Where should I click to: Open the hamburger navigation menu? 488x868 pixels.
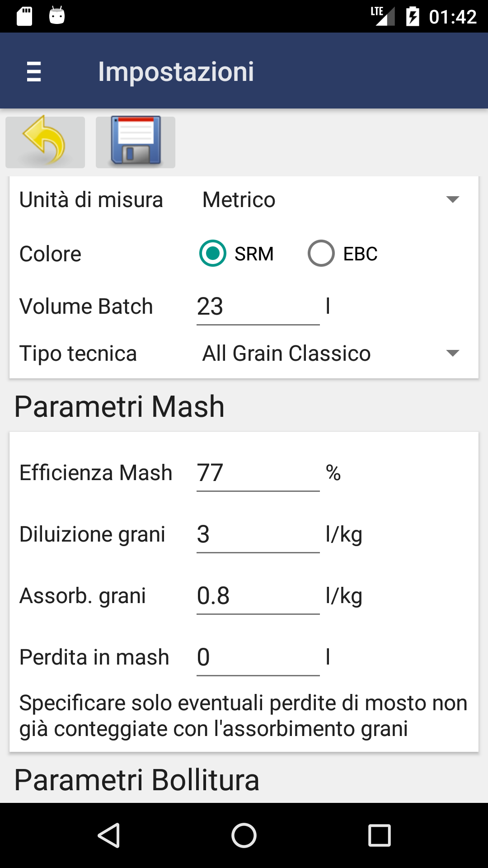(x=34, y=71)
